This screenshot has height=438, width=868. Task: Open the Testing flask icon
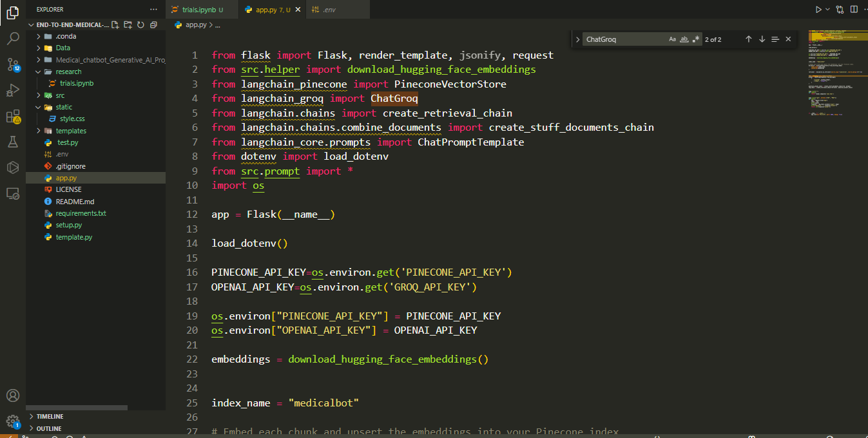coord(13,142)
